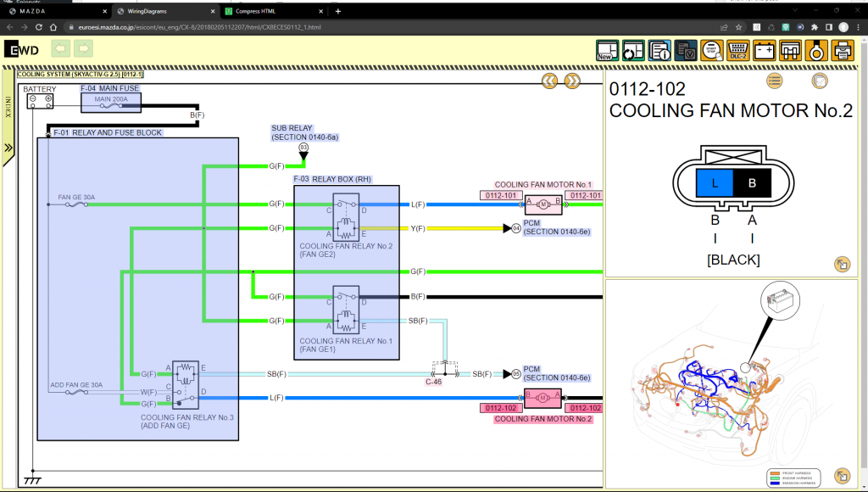Open the battery icon in toolbar
The height and width of the screenshot is (492, 868).
pos(764,50)
